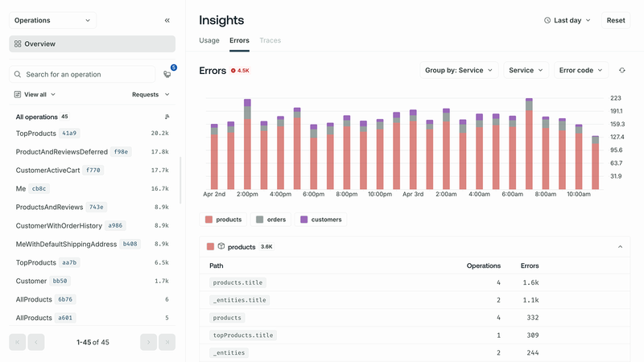
Task: Go to the last page of operations
Action: (167, 342)
